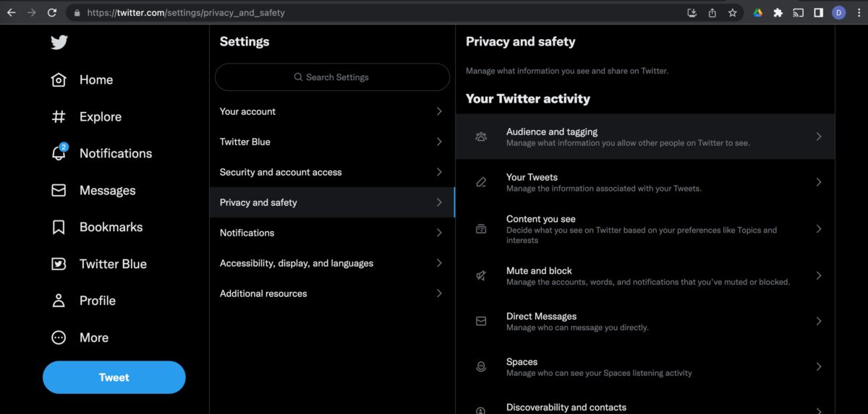868x414 pixels.
Task: Click the Search Settings input field
Action: pos(332,77)
